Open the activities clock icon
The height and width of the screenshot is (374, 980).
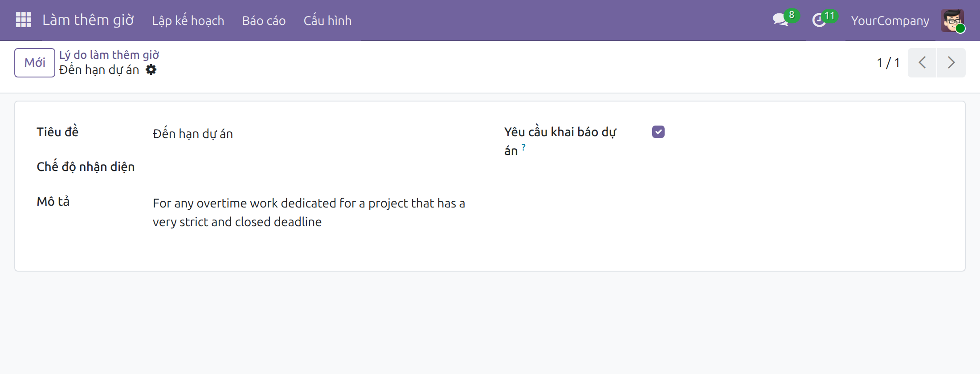click(x=819, y=20)
